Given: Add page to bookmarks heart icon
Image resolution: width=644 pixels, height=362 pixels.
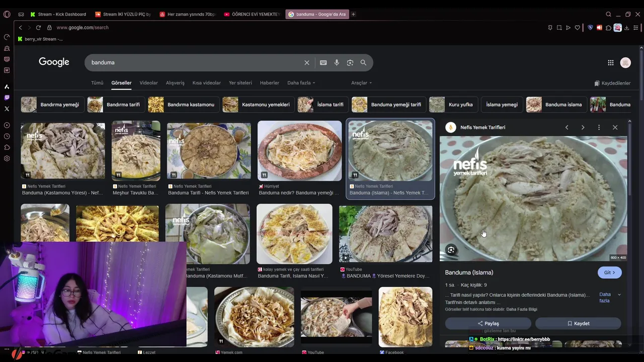Looking at the screenshot, I should (578, 28).
